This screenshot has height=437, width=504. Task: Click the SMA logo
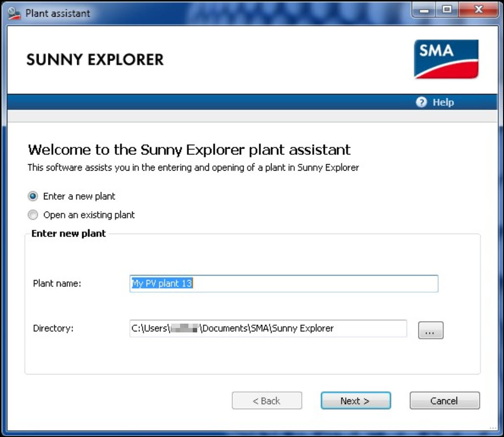tap(446, 59)
